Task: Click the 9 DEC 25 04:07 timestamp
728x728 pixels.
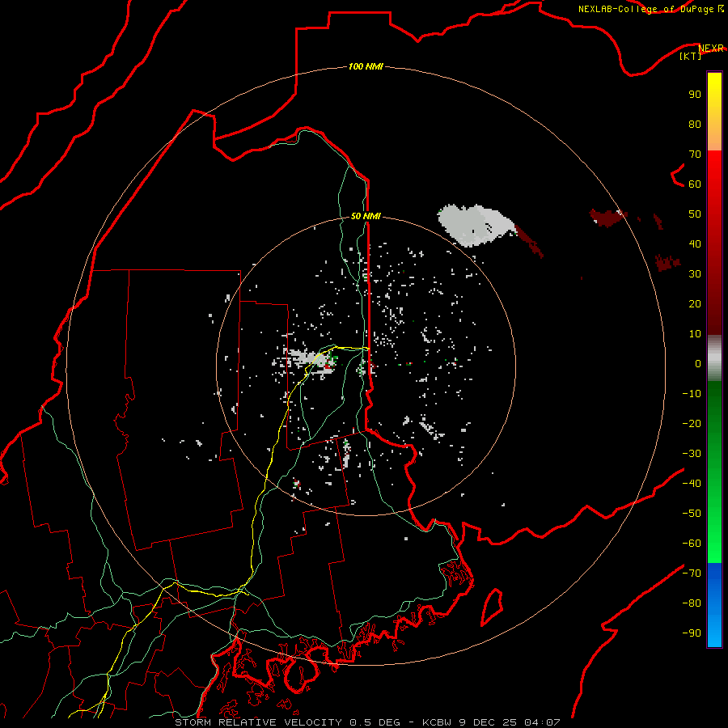Action: click(510, 722)
